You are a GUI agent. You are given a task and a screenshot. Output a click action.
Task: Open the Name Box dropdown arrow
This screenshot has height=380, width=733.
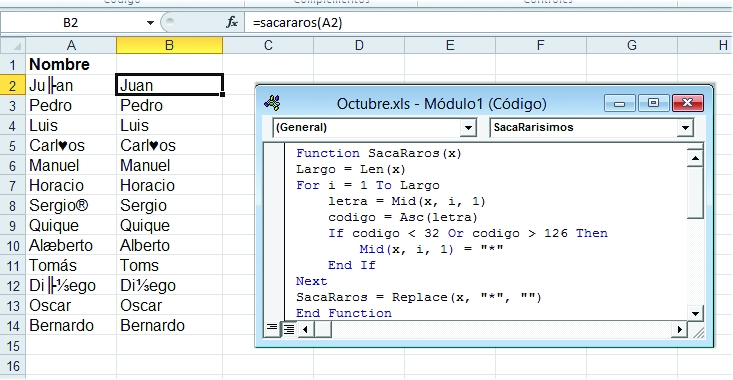150,22
